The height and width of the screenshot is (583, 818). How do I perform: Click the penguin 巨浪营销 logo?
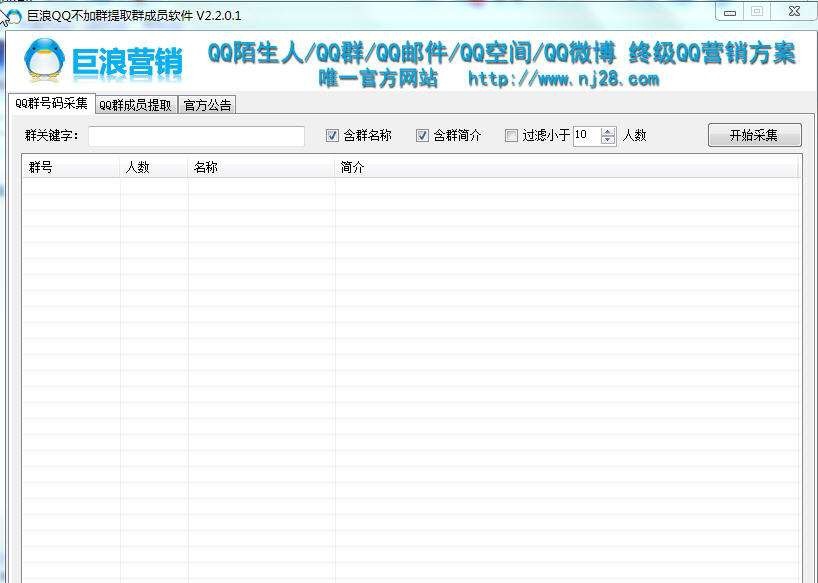click(45, 60)
